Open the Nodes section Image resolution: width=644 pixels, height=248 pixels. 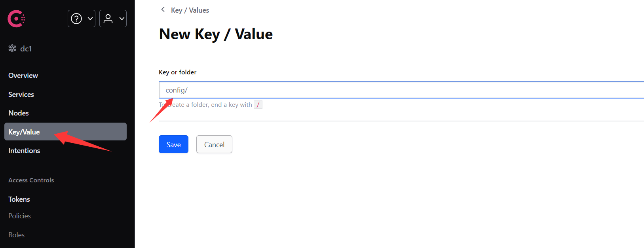click(19, 113)
